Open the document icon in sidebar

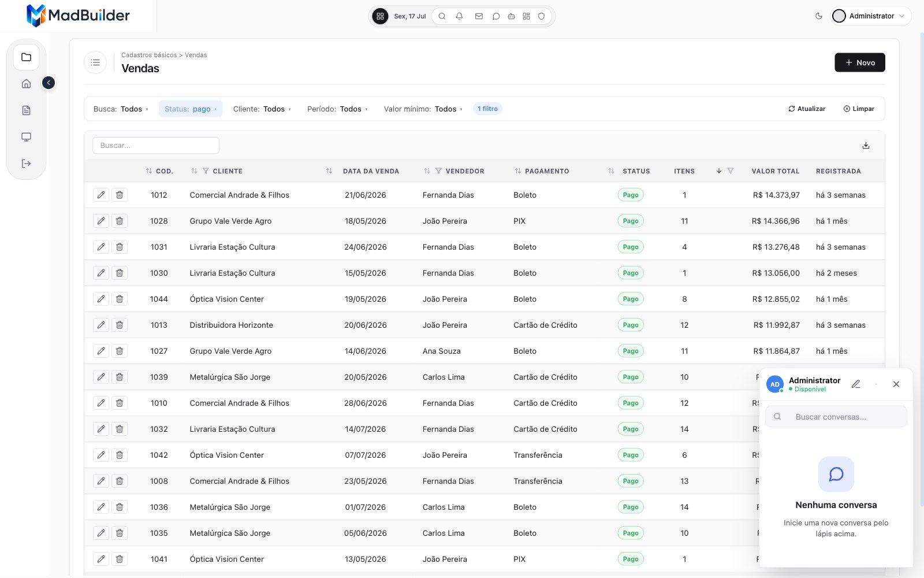coord(26,110)
